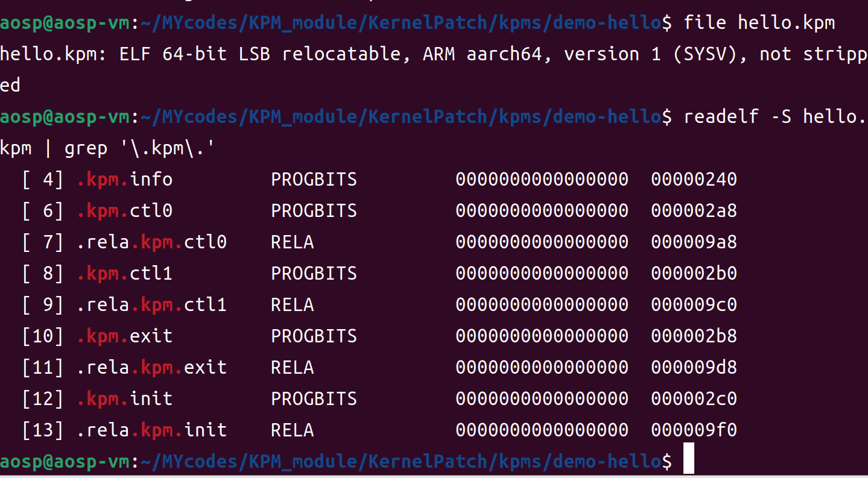This screenshot has height=478, width=868.
Task: Click the '.kpm.ctl0' name in row 6
Action: click(125, 210)
